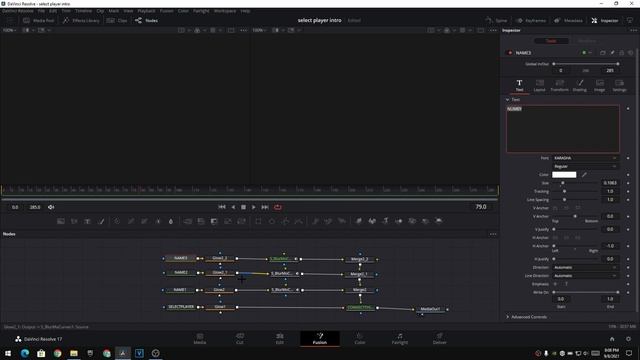Add a Blur node via the droplet icon
640x360 pixels.
pos(171,221)
